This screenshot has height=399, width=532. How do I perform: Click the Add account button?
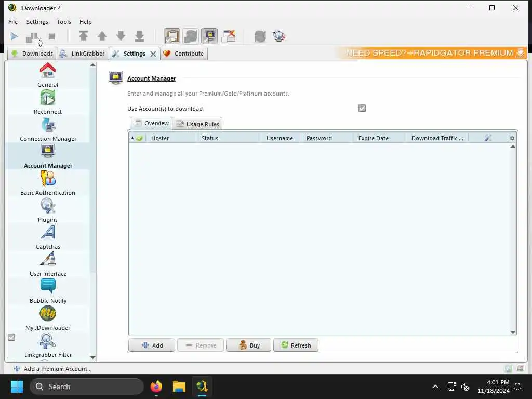(152, 345)
